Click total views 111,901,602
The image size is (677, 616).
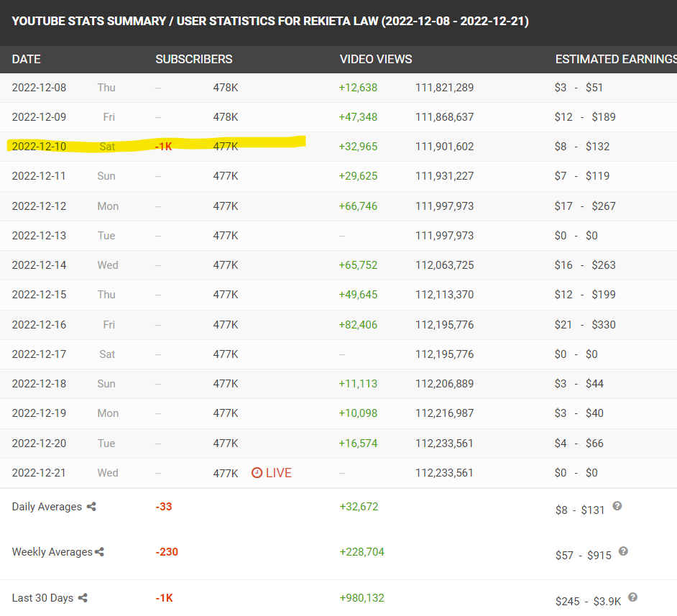coord(444,147)
